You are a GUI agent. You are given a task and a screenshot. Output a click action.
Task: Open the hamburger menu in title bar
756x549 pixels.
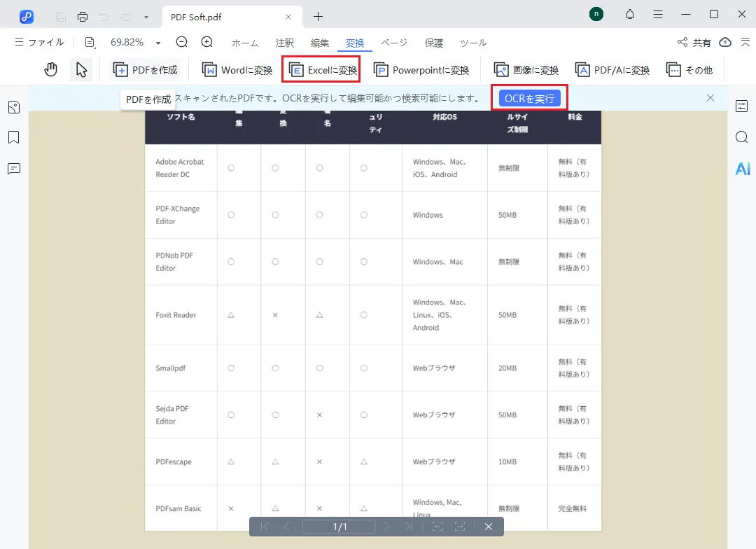657,15
